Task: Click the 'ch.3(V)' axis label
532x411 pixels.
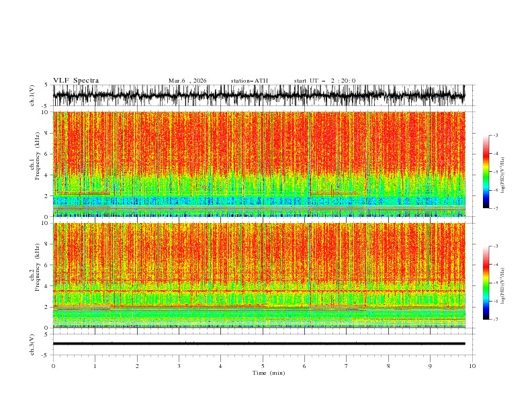Action: [32, 345]
